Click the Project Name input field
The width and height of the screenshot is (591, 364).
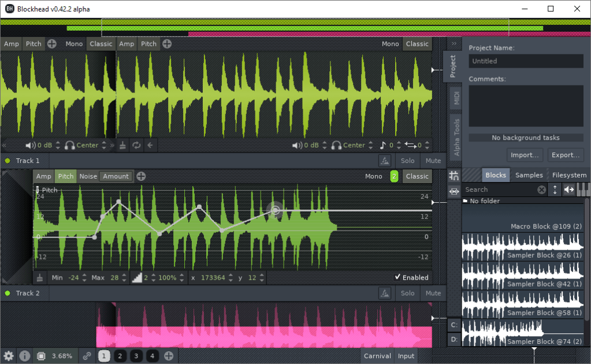pyautogui.click(x=526, y=61)
